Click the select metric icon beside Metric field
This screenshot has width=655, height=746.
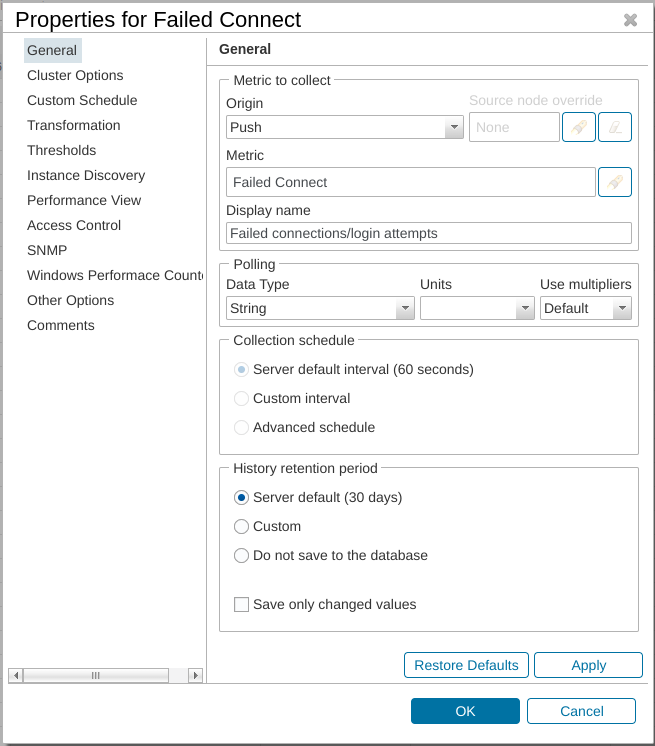[x=615, y=182]
